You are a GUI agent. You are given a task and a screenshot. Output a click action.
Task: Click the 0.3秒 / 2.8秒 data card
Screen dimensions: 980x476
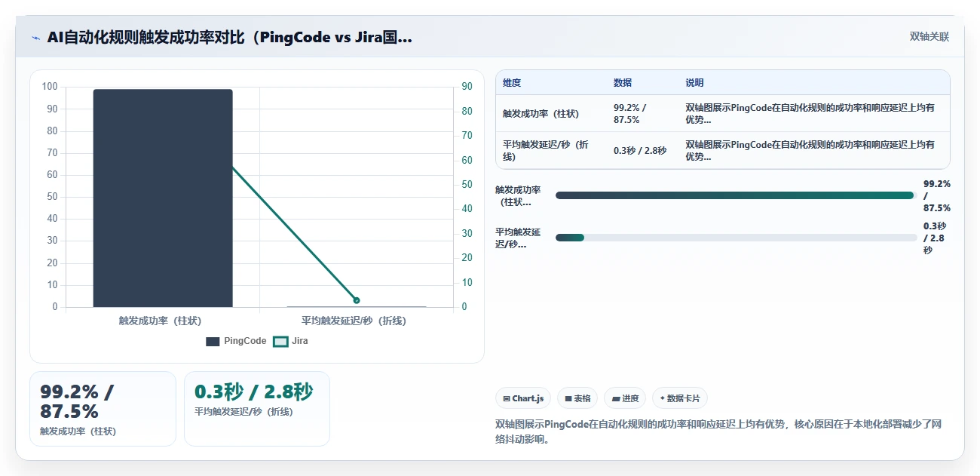pos(257,408)
